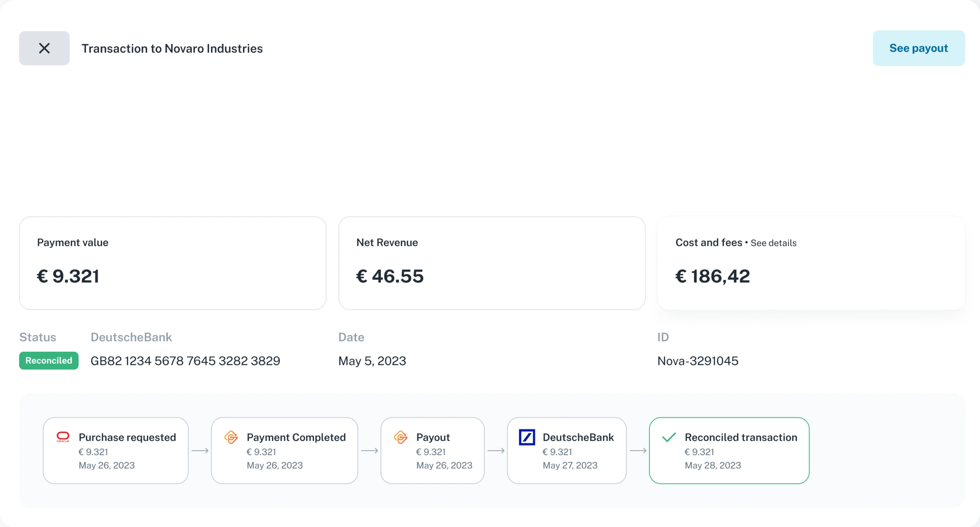Click the ID label
The height and width of the screenshot is (527, 980).
point(663,337)
